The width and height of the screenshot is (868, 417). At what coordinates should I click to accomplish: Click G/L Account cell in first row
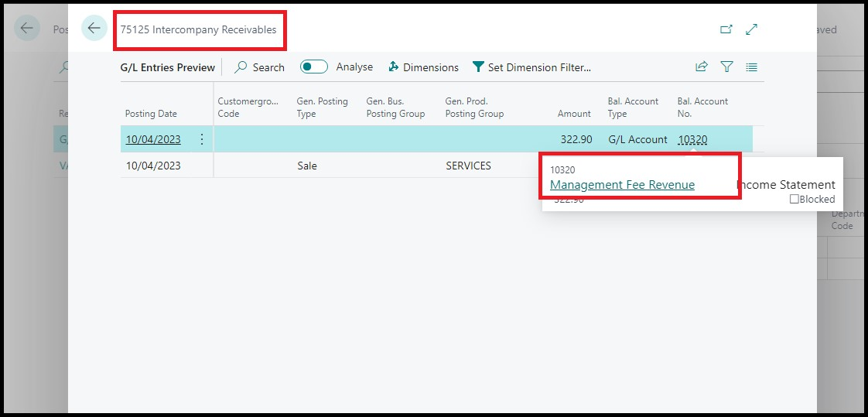pos(637,139)
